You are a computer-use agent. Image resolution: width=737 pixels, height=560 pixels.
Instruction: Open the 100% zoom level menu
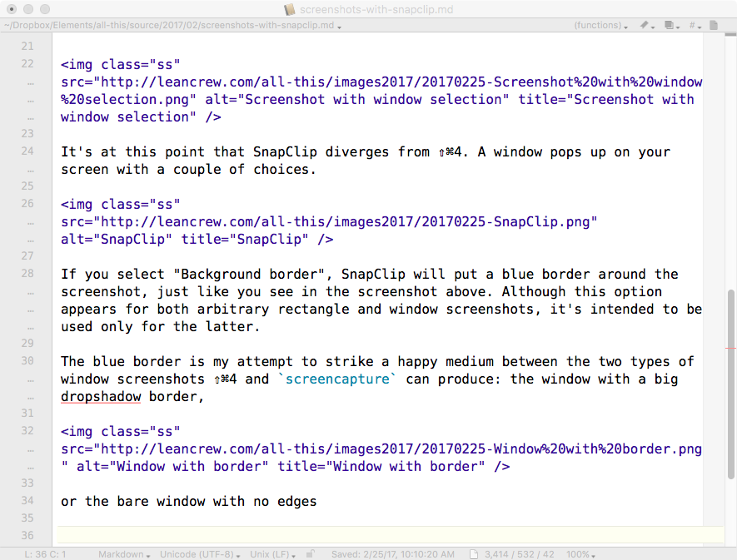tap(580, 554)
